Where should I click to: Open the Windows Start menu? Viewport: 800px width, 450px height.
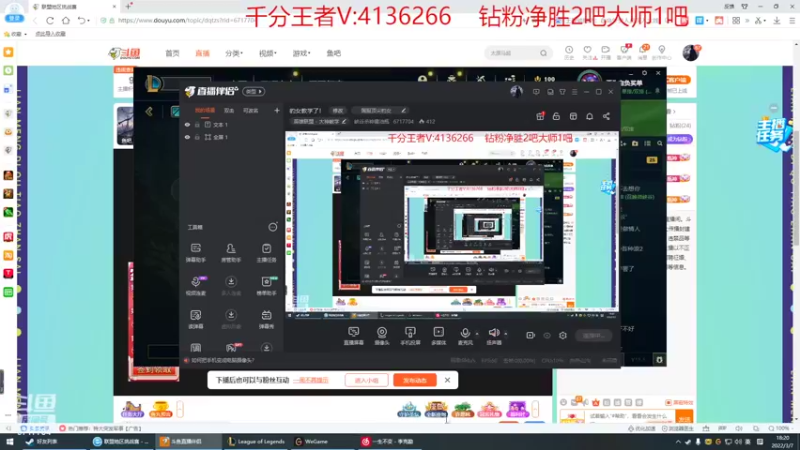[x=9, y=441]
